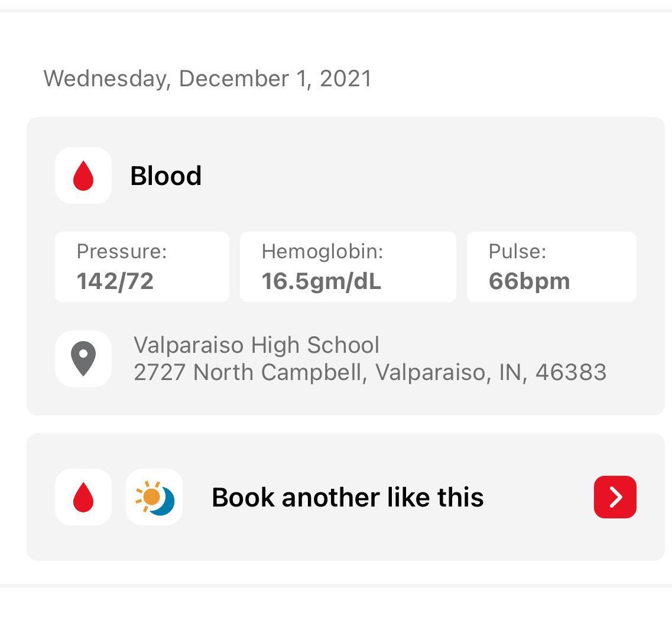
Task: Select the Blood donation type heading
Action: tap(165, 176)
